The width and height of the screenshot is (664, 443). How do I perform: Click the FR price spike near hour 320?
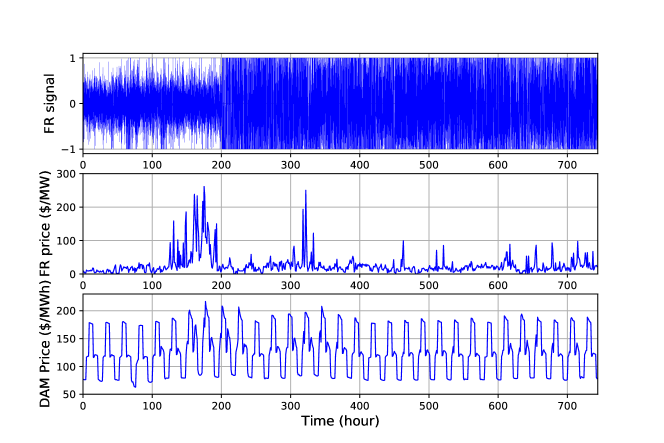tap(305, 191)
